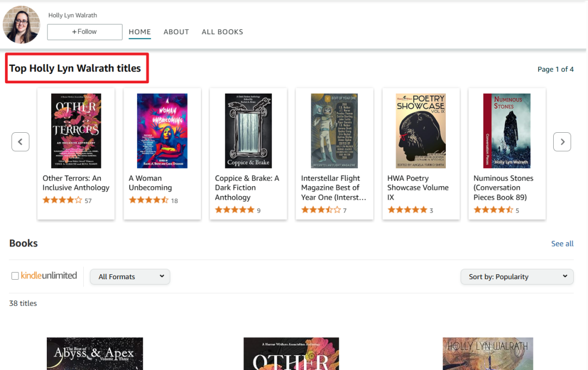588x370 pixels.
Task: Expand the Sort by Popularity dropdown
Action: click(x=517, y=276)
